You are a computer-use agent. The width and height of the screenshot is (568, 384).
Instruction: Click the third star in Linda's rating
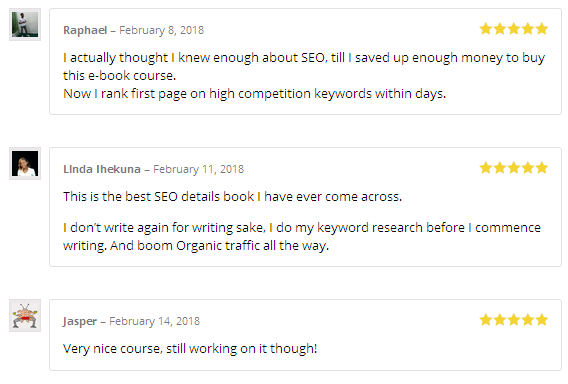[x=514, y=168]
